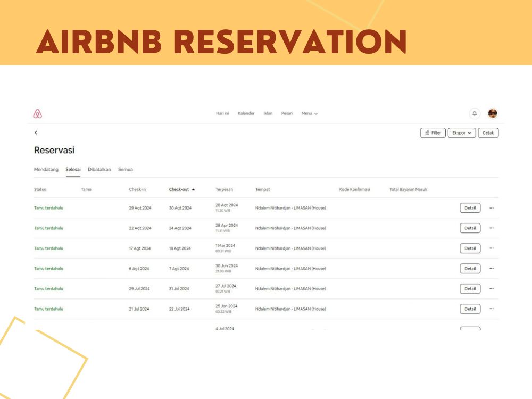Select check-out date 24 Agt 2024
Viewport: 532px width, 399px height.
coord(180,228)
